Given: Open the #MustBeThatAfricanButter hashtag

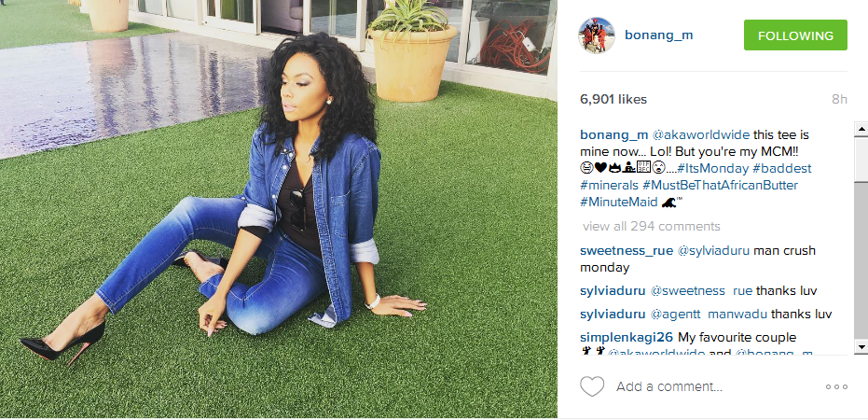Looking at the screenshot, I should point(720,185).
